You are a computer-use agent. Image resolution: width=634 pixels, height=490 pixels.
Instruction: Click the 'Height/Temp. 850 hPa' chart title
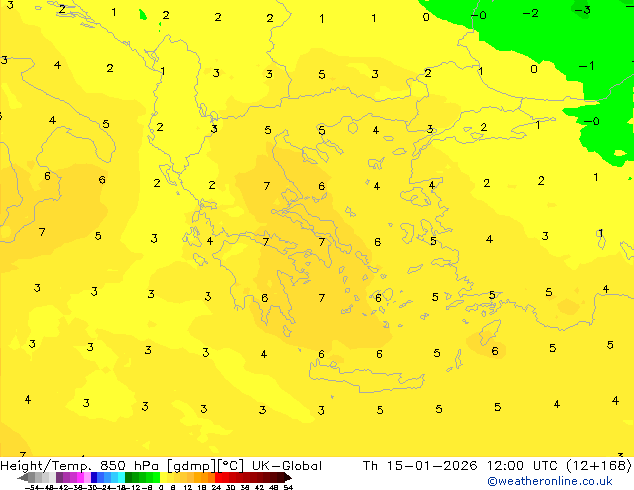click(x=80, y=466)
